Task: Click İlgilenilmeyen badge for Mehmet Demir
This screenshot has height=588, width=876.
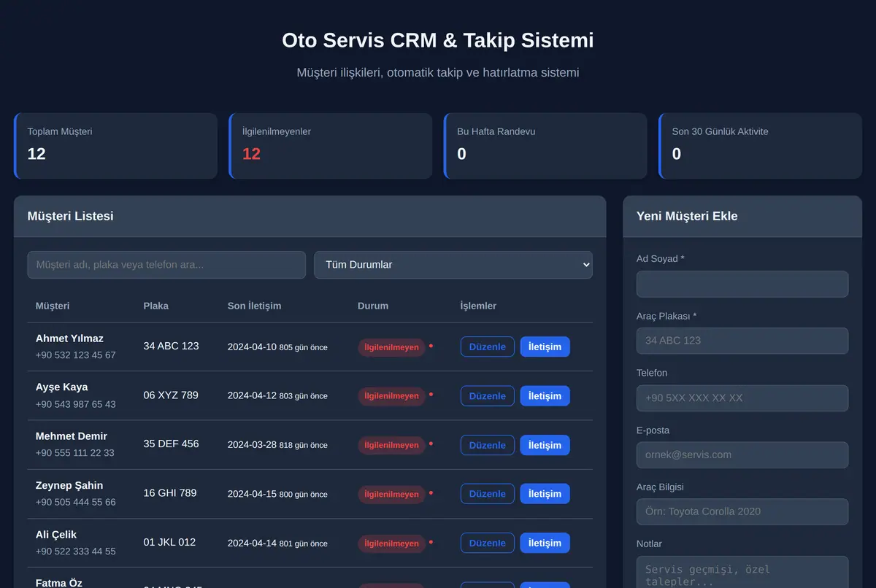Action: pyautogui.click(x=391, y=445)
